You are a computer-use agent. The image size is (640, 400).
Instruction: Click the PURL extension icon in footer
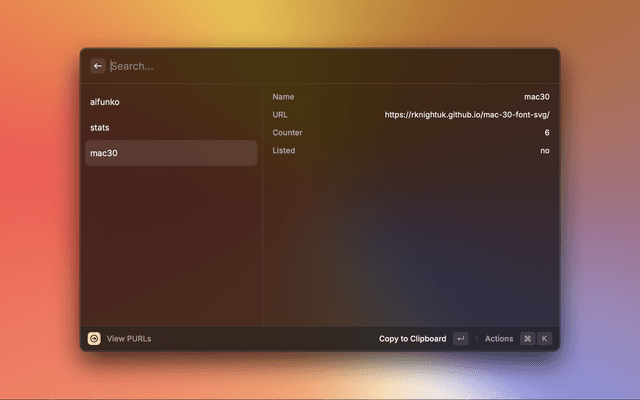point(94,339)
